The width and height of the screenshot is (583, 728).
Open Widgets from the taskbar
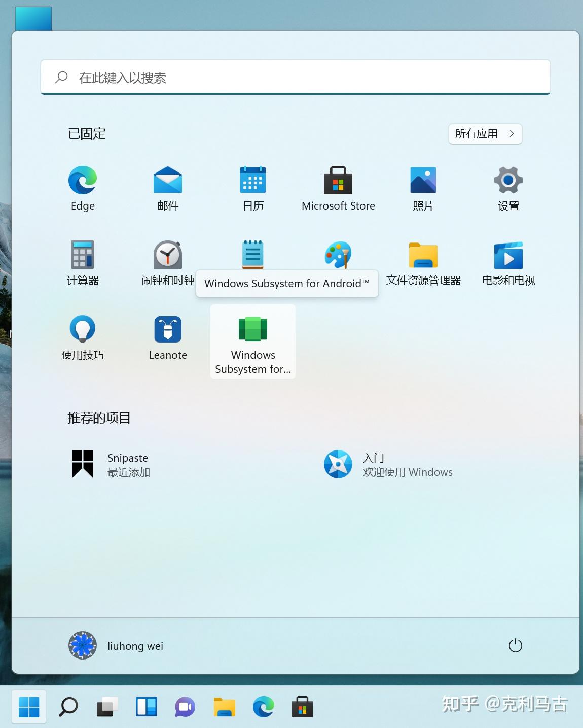147,707
